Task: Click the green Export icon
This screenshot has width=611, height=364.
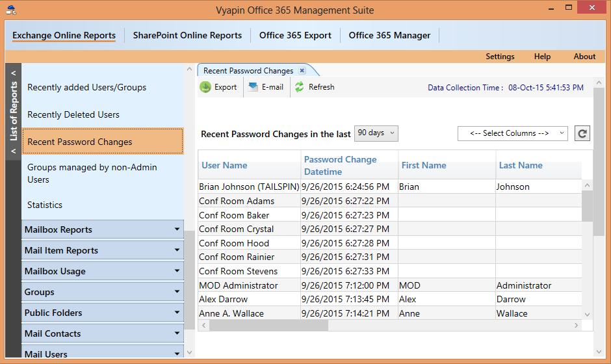Action: point(205,87)
